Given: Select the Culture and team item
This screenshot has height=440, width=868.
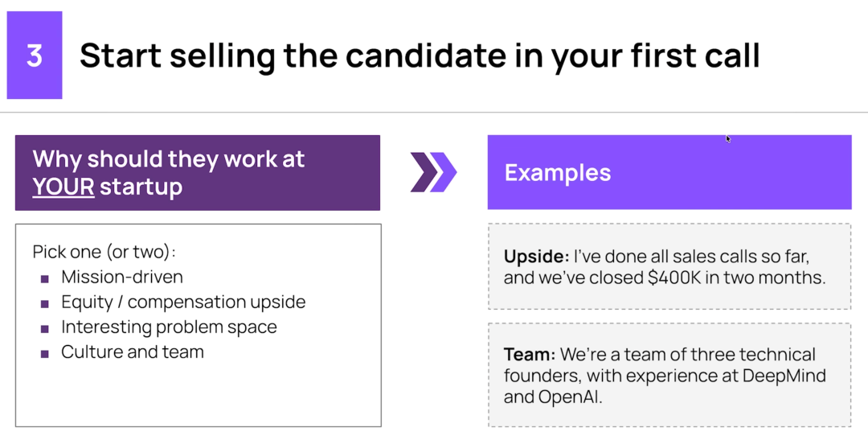Looking at the screenshot, I should tap(133, 352).
